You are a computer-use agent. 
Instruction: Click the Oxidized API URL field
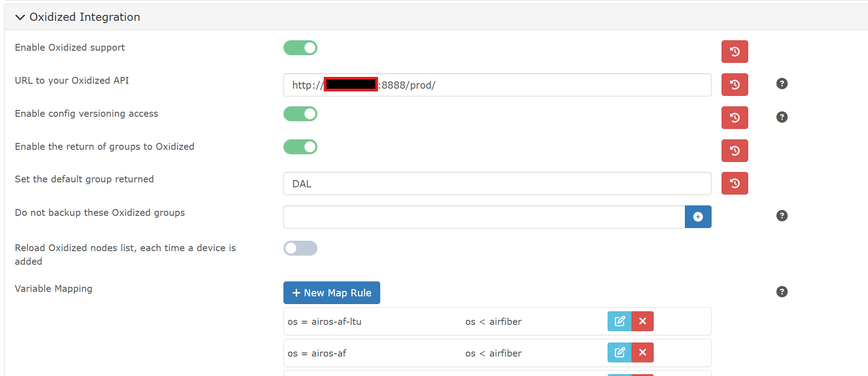point(542,85)
